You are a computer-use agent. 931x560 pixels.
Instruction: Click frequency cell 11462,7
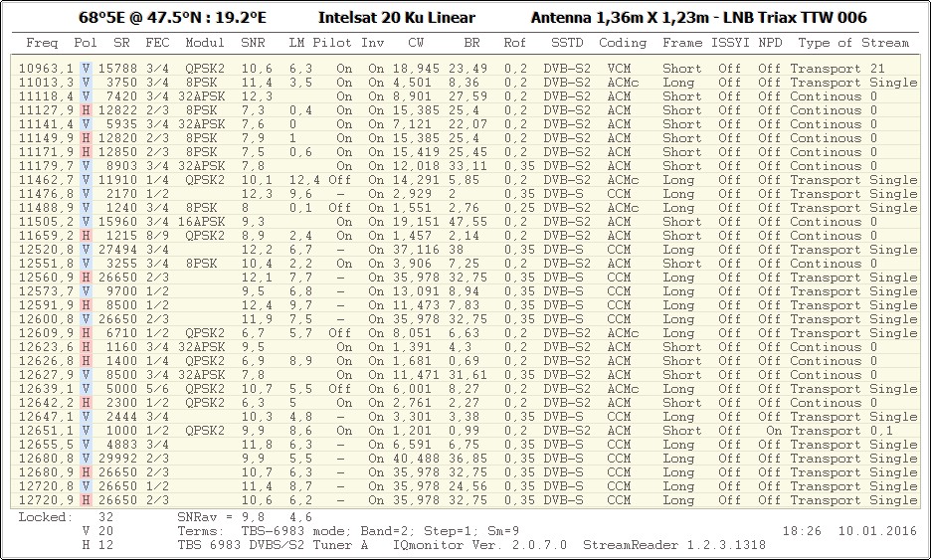(x=46, y=180)
